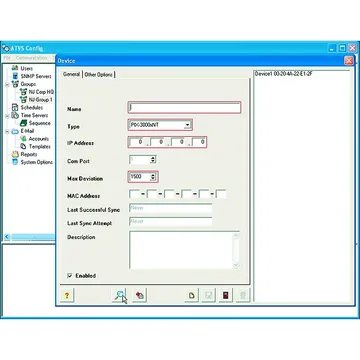Image resolution: width=360 pixels, height=360 pixels.
Task: Click the last IP Address octet
Action: pyautogui.click(x=199, y=142)
